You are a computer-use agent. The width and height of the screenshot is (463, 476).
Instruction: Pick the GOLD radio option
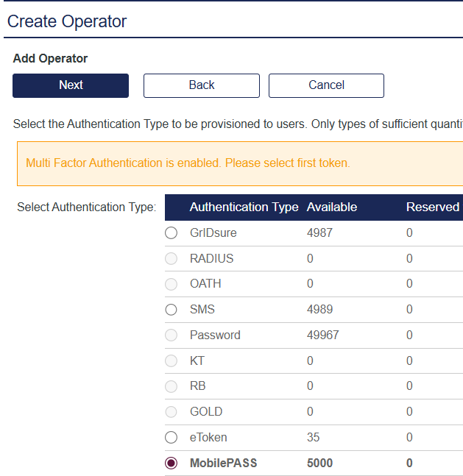pyautogui.click(x=172, y=412)
